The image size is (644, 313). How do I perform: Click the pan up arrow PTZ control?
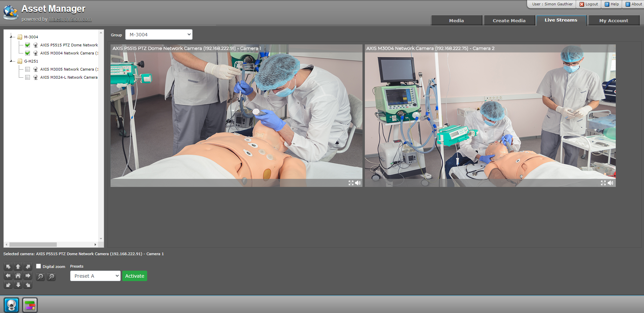click(18, 266)
